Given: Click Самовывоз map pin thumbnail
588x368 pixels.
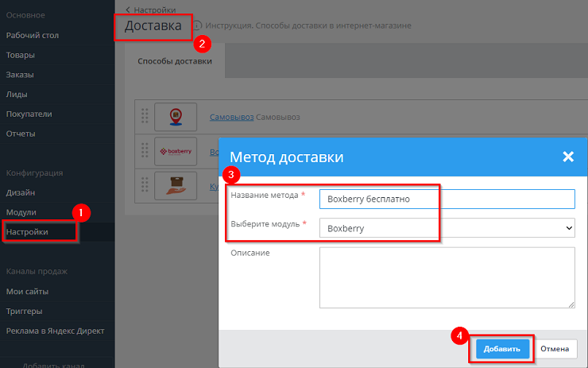Looking at the screenshot, I should click(x=176, y=117).
